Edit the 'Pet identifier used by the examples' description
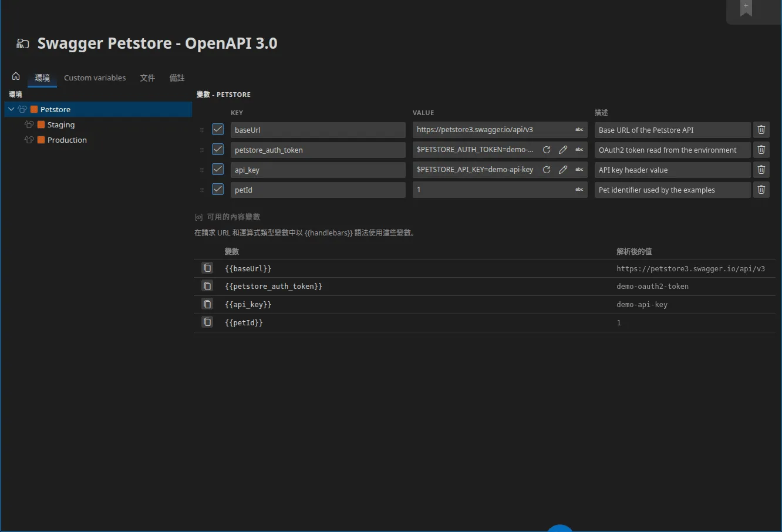The width and height of the screenshot is (782, 532). (x=672, y=190)
